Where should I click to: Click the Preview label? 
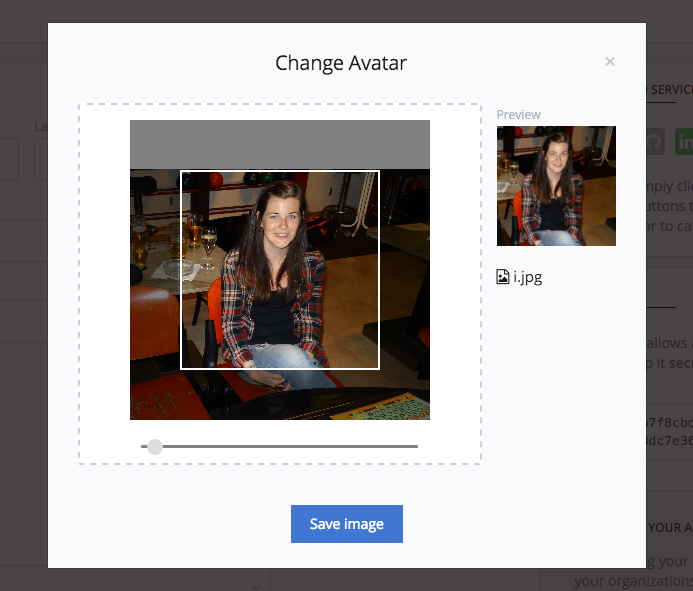[518, 114]
